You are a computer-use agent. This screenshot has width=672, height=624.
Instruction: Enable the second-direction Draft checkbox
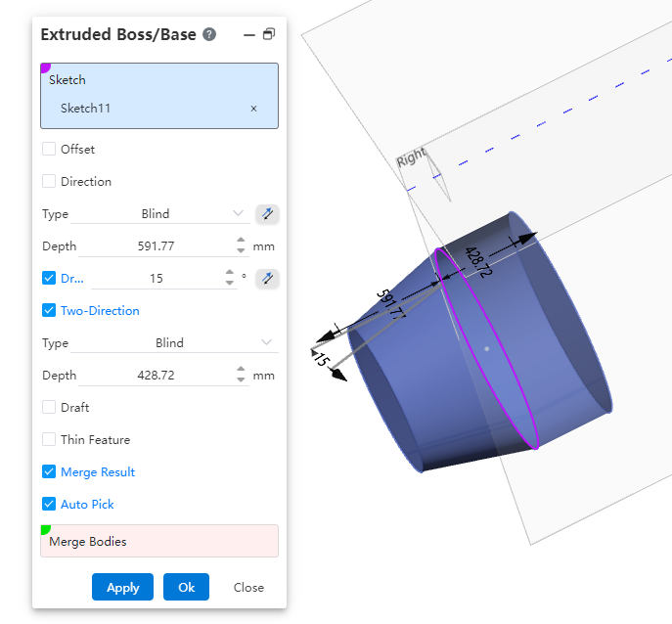click(49, 407)
